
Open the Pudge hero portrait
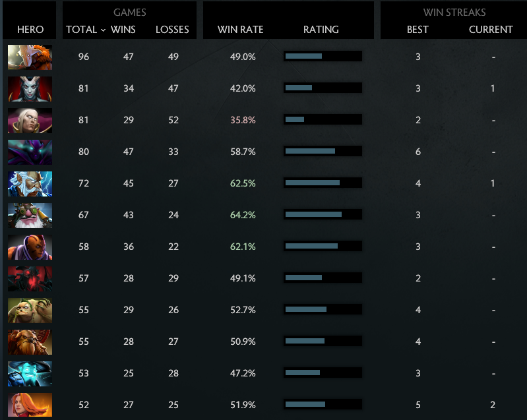(x=30, y=310)
